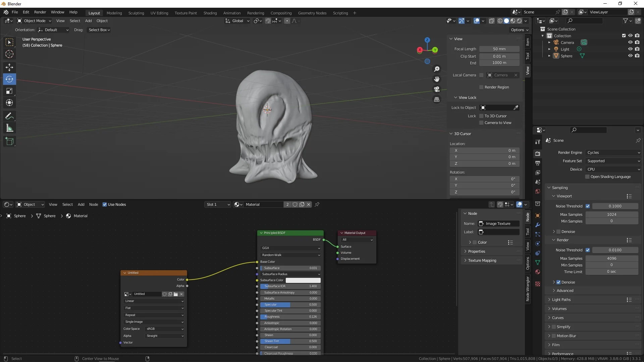The image size is (644, 362).
Task: Expand the Light Paths panel
Action: tap(561, 300)
